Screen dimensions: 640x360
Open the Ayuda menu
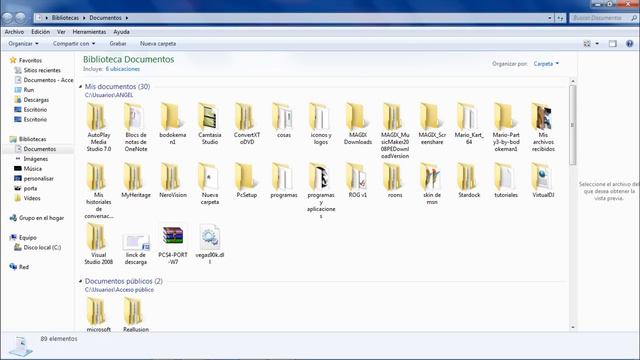pos(121,31)
